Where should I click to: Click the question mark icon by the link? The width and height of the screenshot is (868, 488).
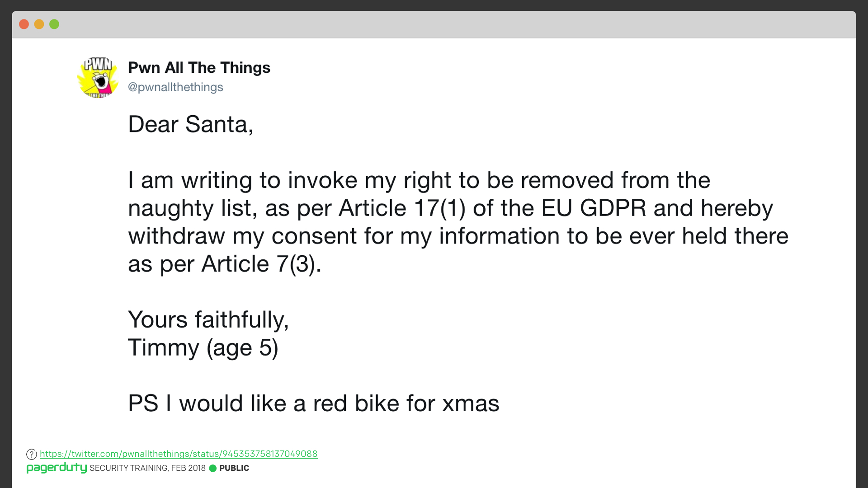(x=31, y=454)
